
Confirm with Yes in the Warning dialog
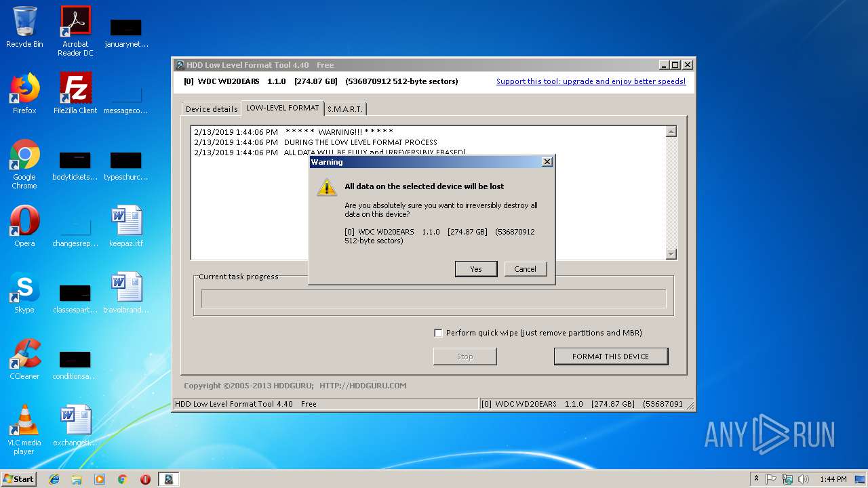click(476, 269)
